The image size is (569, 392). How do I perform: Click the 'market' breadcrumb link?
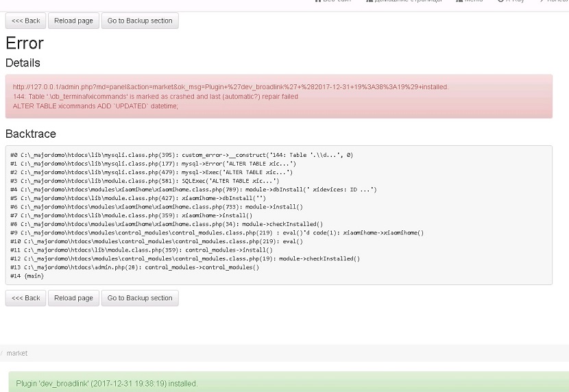click(17, 353)
